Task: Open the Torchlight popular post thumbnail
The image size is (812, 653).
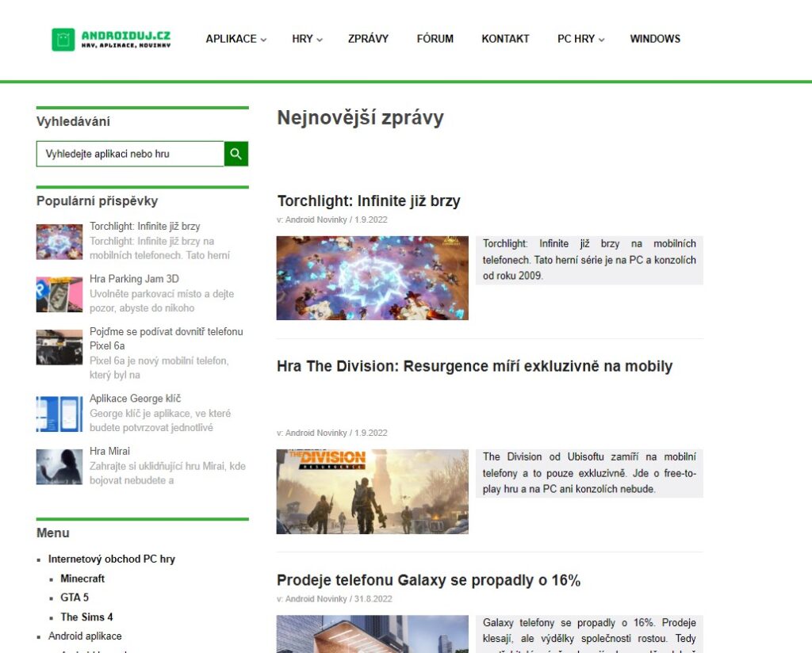Action: pos(59,242)
